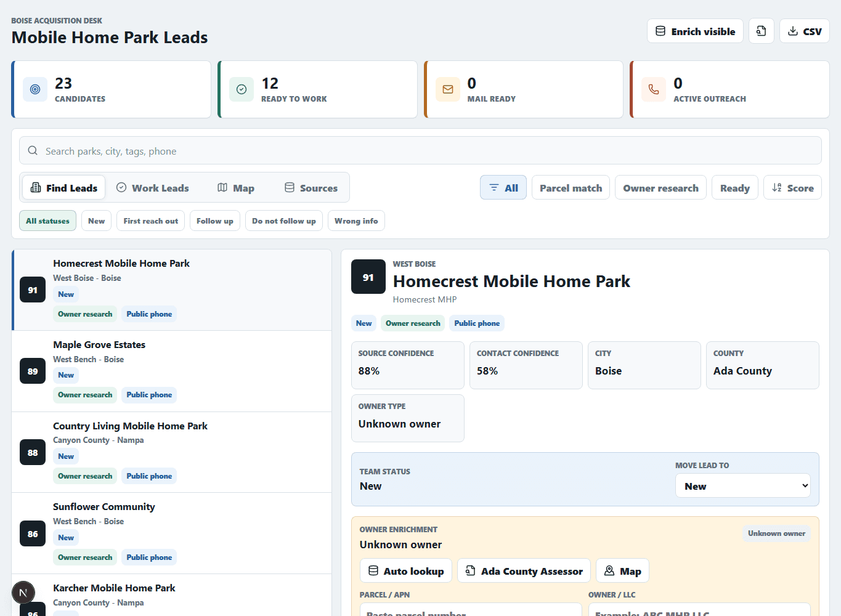Click the search parks input field
This screenshot has height=616, width=841.
pyautogui.click(x=420, y=151)
